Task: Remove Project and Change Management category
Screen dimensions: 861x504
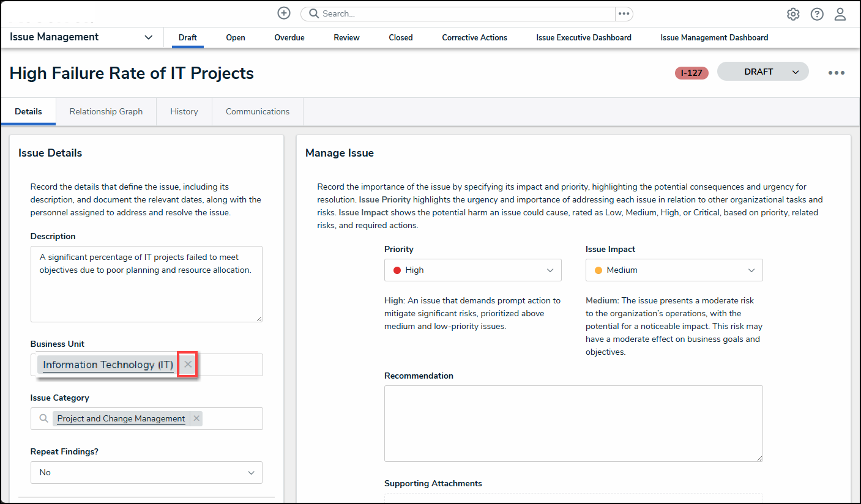Action: pos(196,418)
